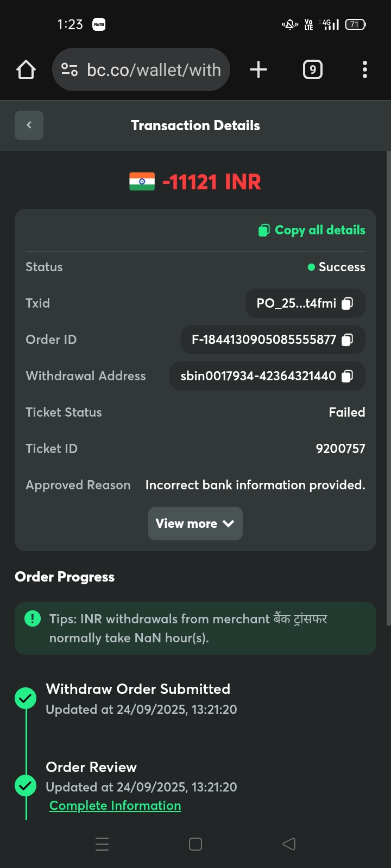Tap the green tips exclamation icon
The image size is (391, 868).
[33, 618]
